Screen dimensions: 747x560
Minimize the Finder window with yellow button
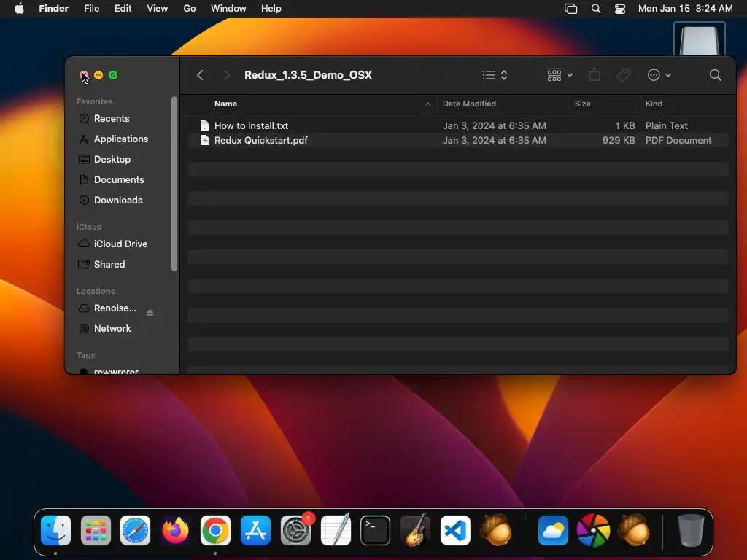pos(98,75)
